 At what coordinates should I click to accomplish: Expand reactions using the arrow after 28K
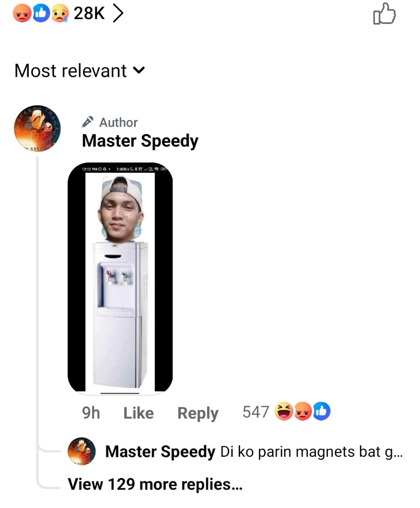(117, 14)
